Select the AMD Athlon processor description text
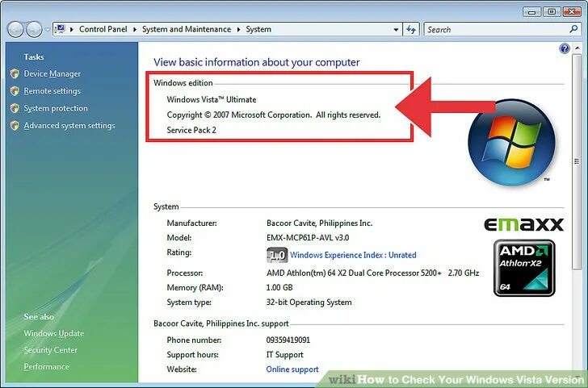Screen dimensions: 588x388 372,273
